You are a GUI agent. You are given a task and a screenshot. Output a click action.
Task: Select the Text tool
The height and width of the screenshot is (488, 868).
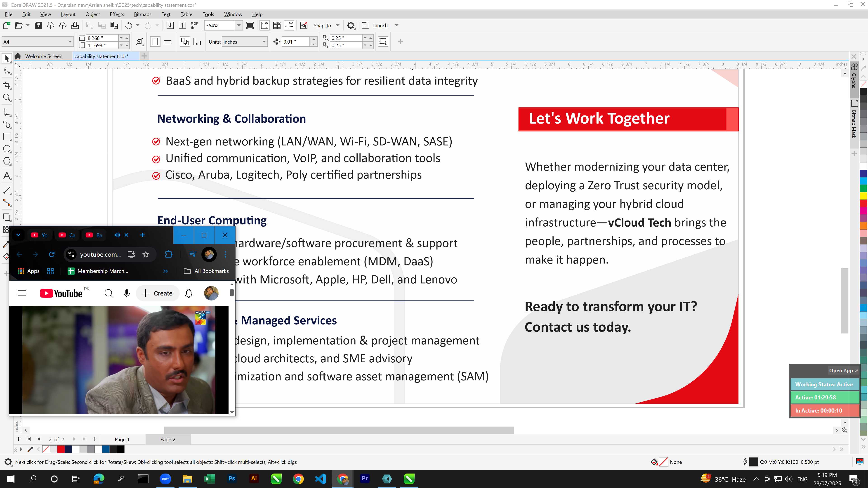[x=7, y=176]
